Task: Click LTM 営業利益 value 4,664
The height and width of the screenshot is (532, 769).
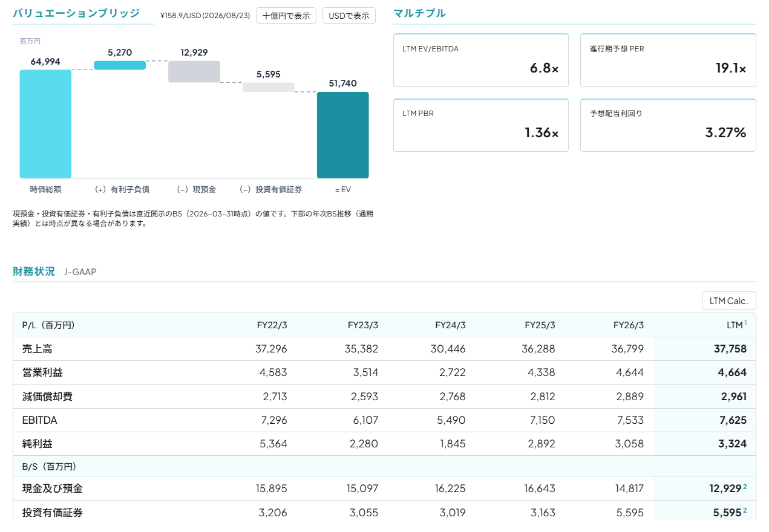Action: point(732,372)
